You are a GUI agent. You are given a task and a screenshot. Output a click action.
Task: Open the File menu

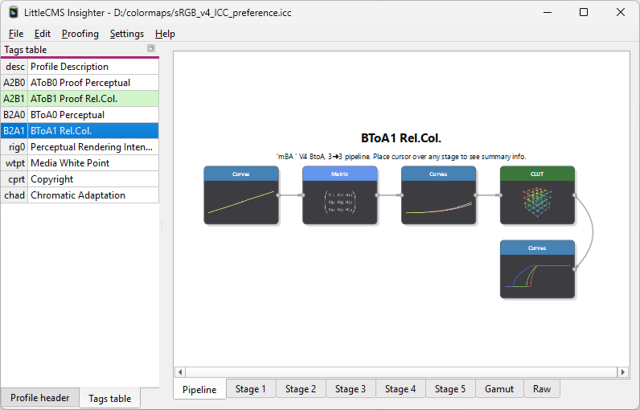tap(16, 33)
